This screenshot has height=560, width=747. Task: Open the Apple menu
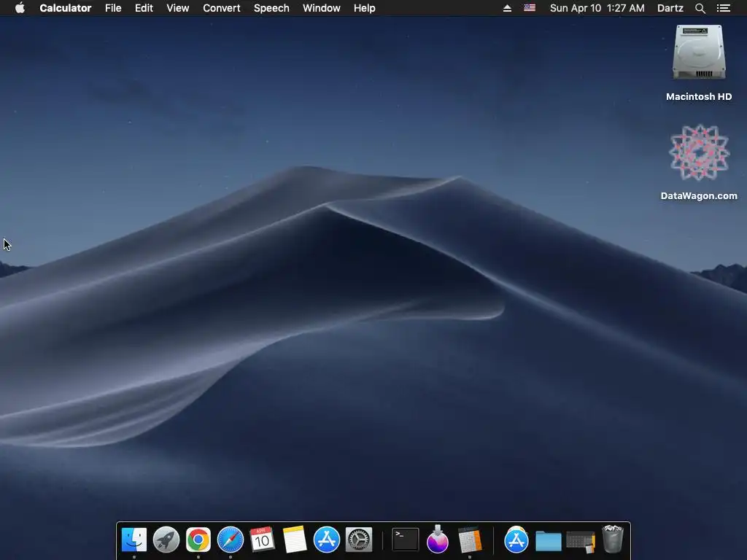20,8
